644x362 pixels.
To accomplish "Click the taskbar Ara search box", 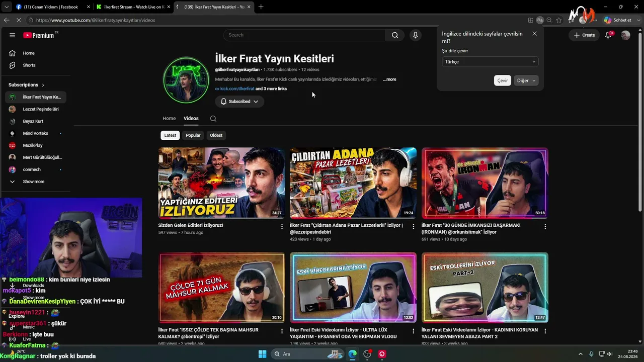I will tap(308, 354).
